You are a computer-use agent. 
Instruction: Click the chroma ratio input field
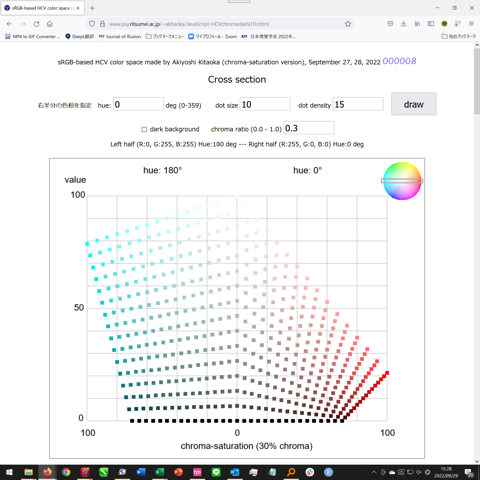(x=309, y=128)
